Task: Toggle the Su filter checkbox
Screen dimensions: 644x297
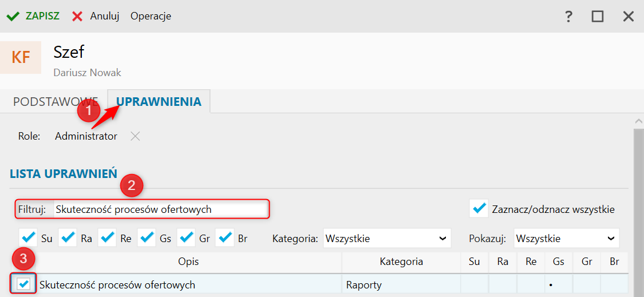Action: pos(28,237)
